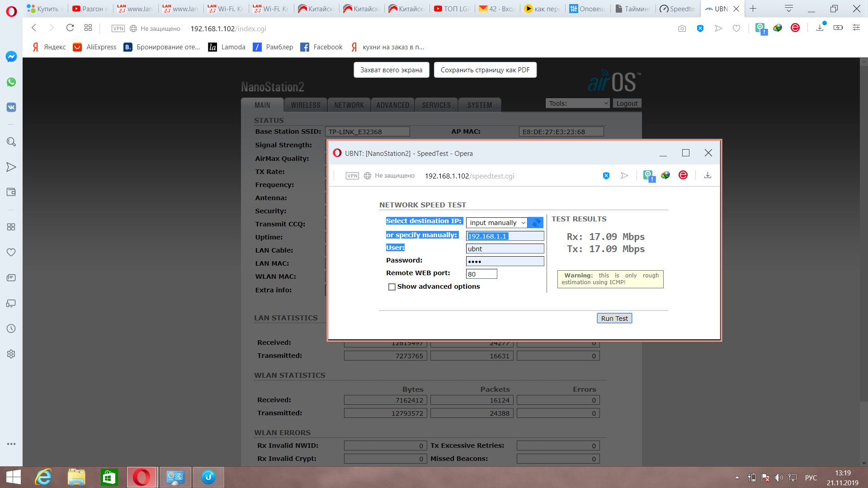Open Lamoda bookmark
The height and width of the screenshot is (488, 868).
[227, 47]
